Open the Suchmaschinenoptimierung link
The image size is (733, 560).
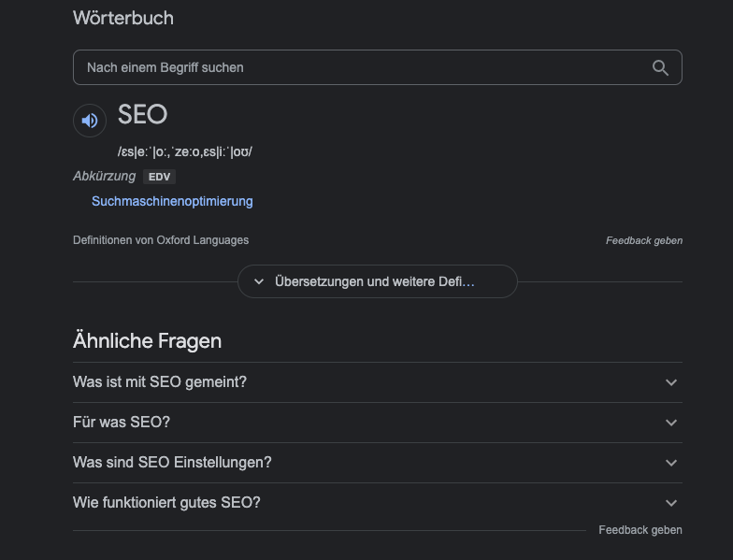tap(172, 202)
